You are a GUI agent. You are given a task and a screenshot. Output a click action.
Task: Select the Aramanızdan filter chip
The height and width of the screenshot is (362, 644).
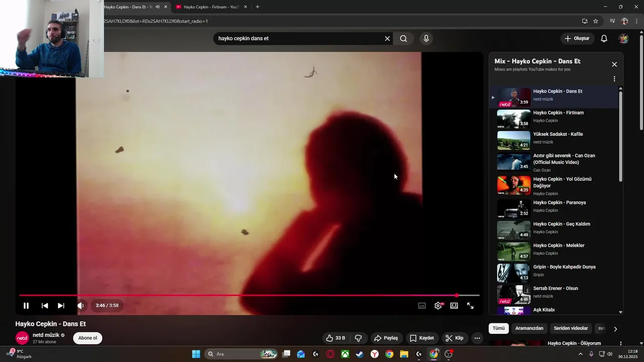tap(529, 328)
